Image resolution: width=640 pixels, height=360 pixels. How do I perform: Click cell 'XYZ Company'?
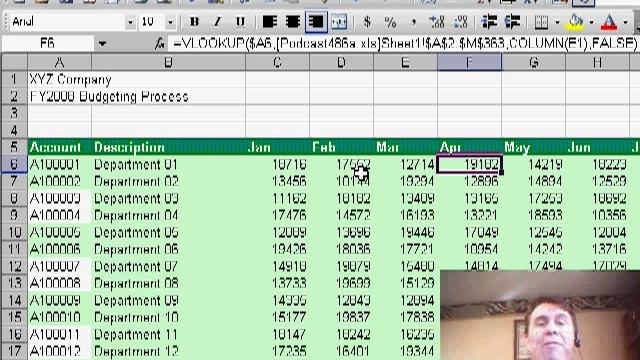coord(60,79)
